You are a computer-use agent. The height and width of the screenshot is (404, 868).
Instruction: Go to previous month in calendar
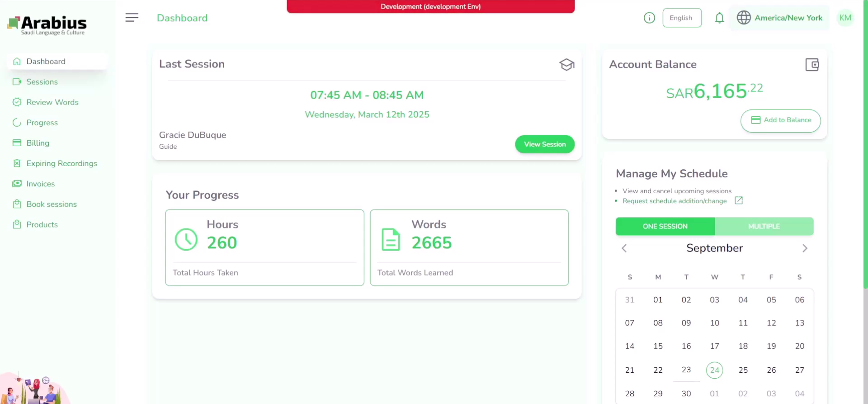tap(624, 248)
